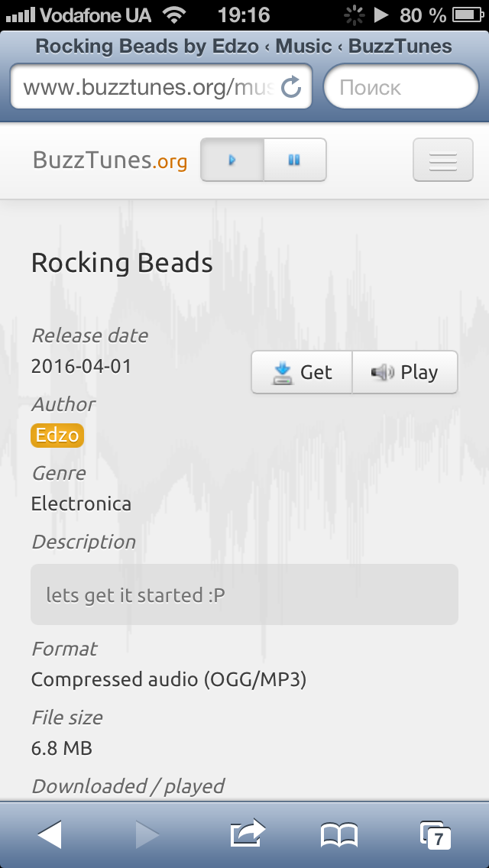This screenshot has height=868, width=489.
Task: Tap the Play speaker button
Action: (405, 372)
